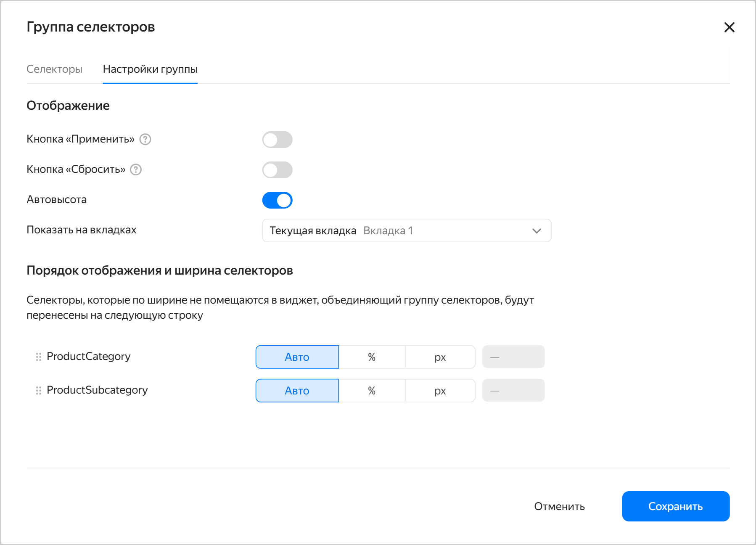Click width value field for ProductSubcategory

point(513,391)
